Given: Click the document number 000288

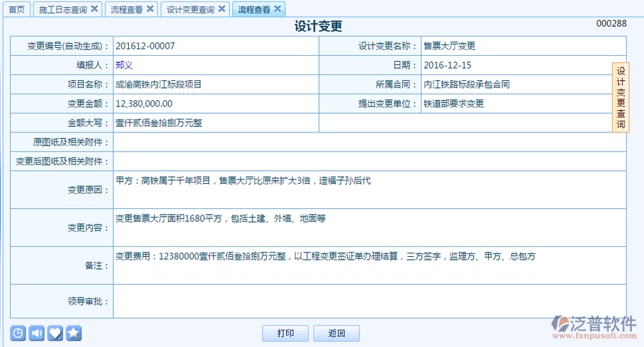Looking at the screenshot, I should 611,24.
